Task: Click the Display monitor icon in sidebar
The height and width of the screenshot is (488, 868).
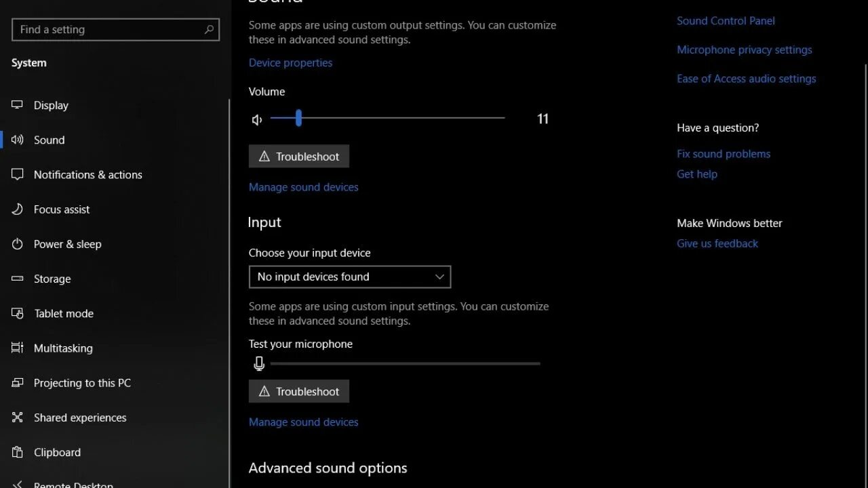Action: tap(18, 105)
